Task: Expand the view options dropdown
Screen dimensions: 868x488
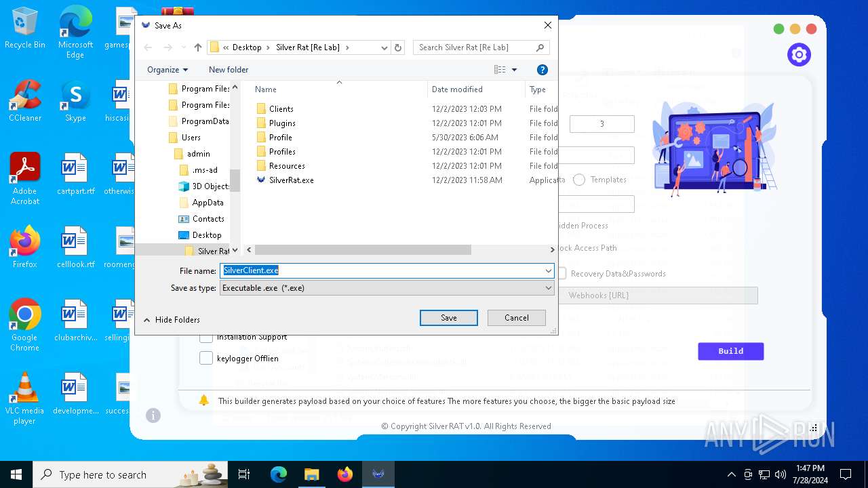Action: (x=514, y=70)
